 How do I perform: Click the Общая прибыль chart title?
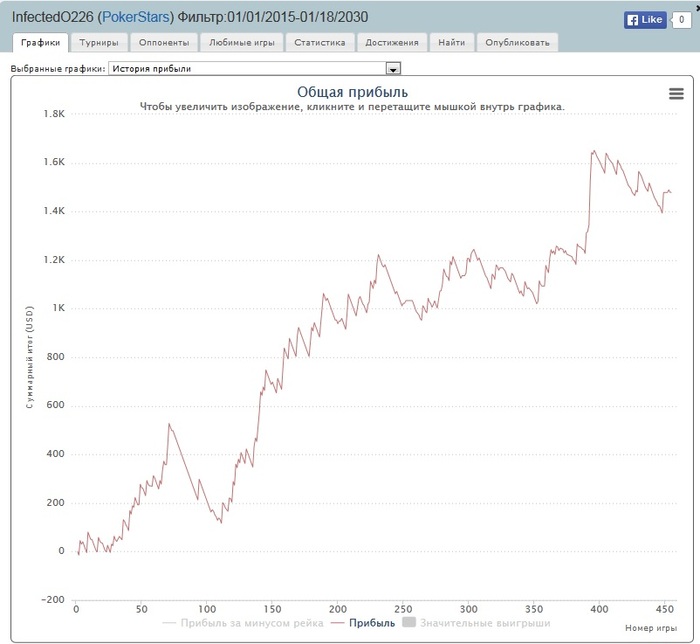[x=352, y=92]
